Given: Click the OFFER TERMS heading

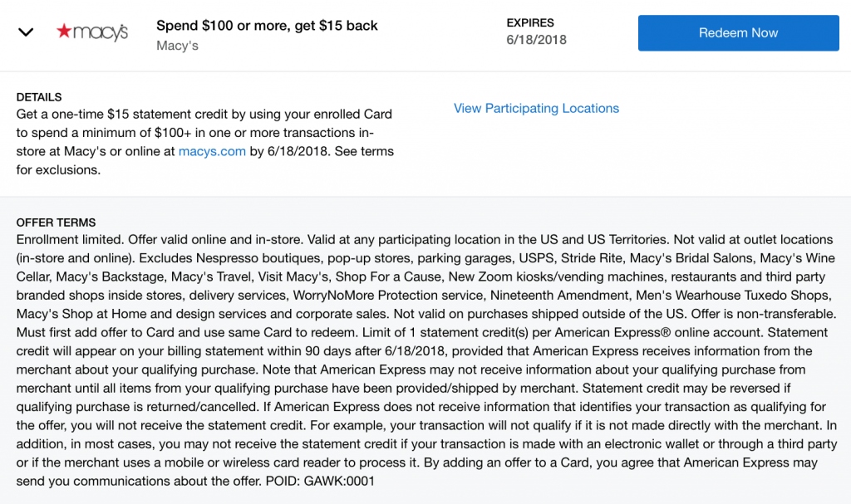Looking at the screenshot, I should pos(56,223).
